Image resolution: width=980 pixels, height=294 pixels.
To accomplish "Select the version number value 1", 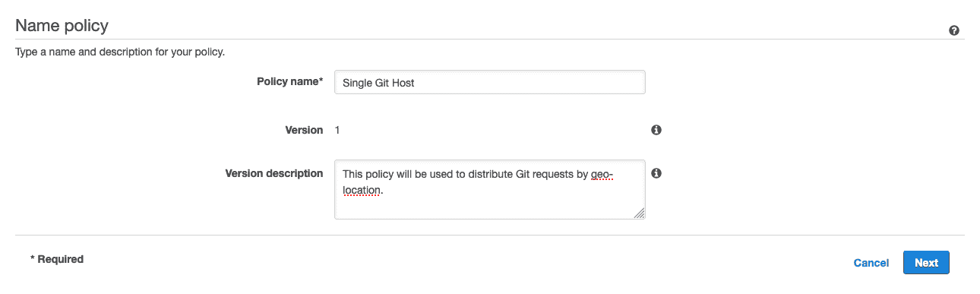I will click(337, 130).
